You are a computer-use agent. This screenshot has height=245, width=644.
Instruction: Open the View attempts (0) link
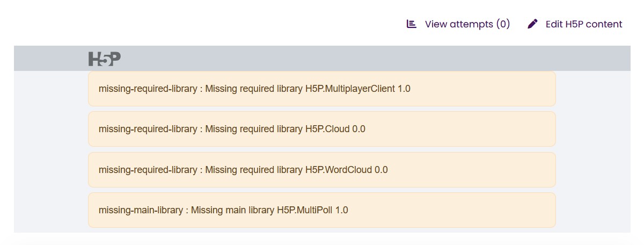pos(467,24)
